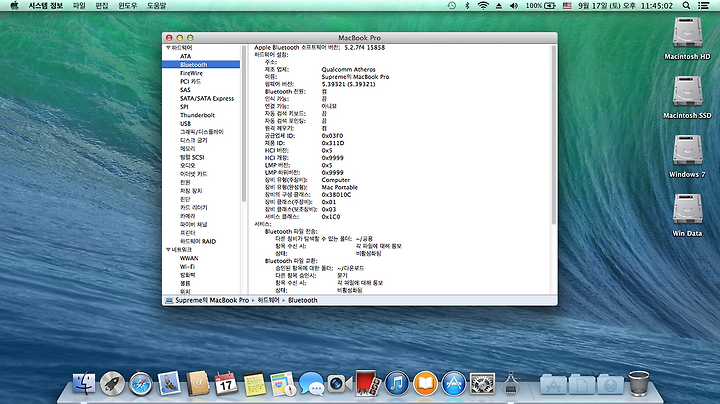
Task: Open Applications folder stack in Dock
Action: coord(553,385)
